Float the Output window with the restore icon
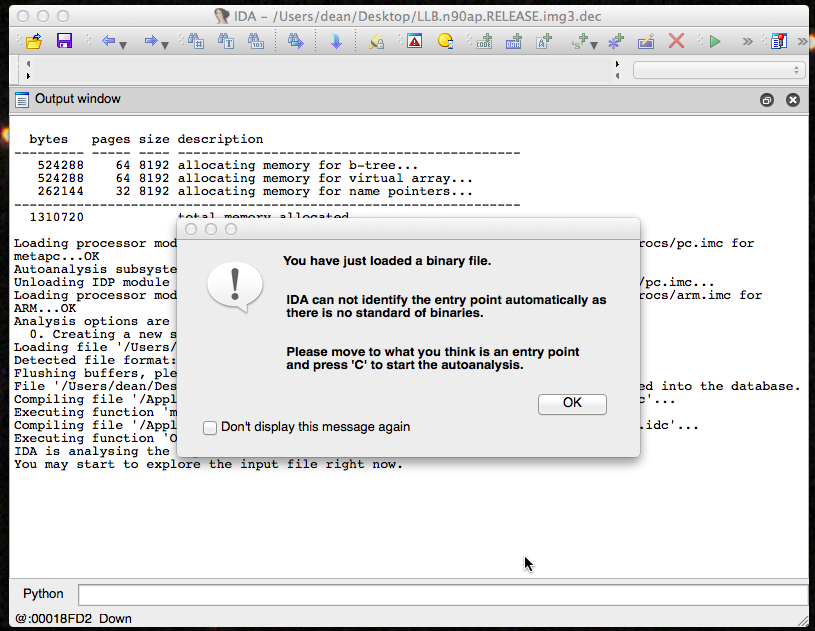Screen dimensions: 815x631 pyautogui.click(x=767, y=100)
